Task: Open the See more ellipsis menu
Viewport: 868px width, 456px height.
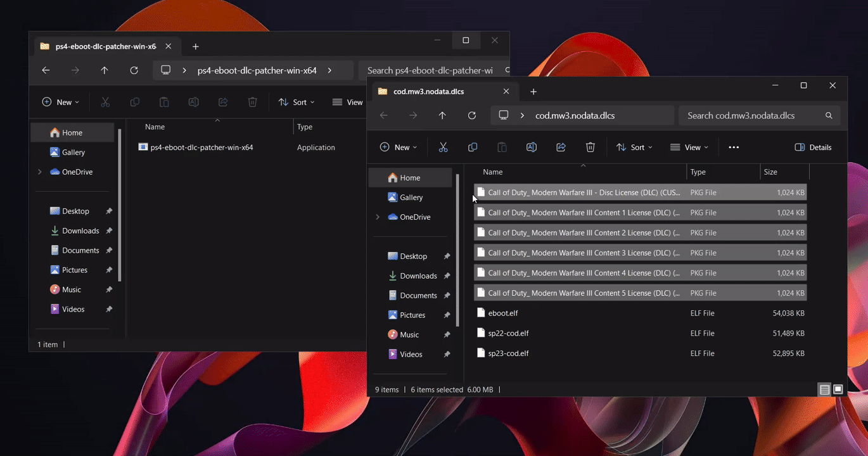Action: tap(734, 148)
